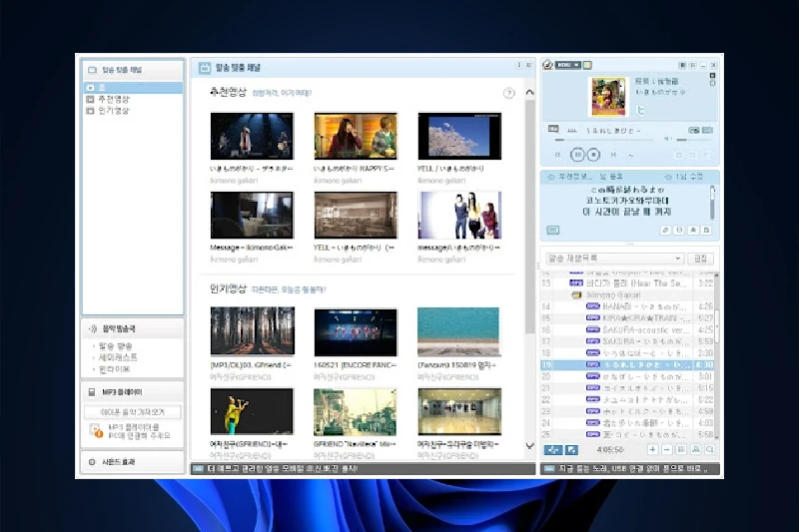Mute using the speaker icon
The height and width of the screenshot is (532, 799).
(x=667, y=139)
